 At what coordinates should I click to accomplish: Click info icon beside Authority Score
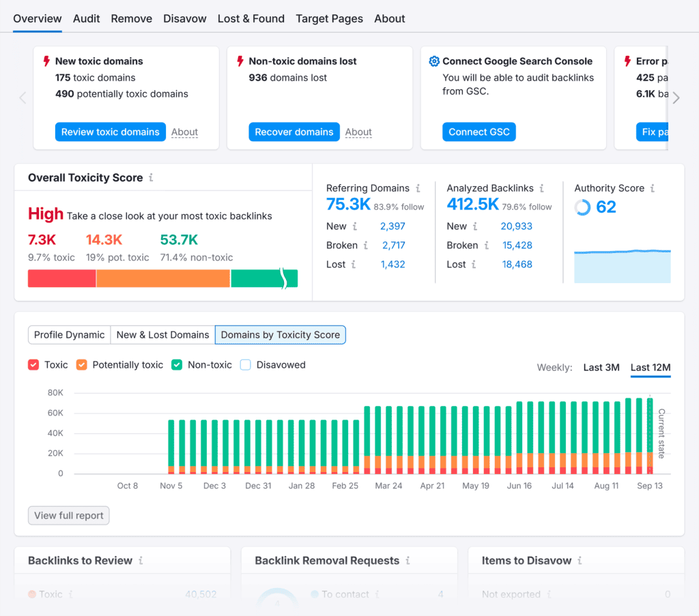[653, 188]
